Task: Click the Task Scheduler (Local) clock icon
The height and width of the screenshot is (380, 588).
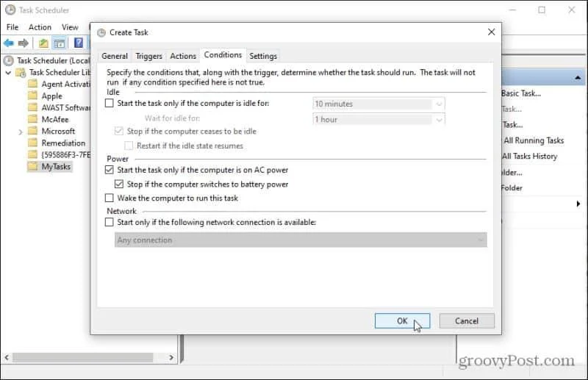Action: click(9, 60)
